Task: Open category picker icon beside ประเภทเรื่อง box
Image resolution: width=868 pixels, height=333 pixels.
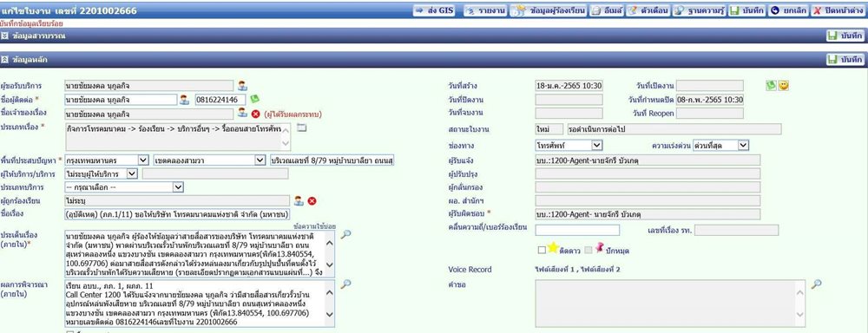Action: pyautogui.click(x=301, y=127)
